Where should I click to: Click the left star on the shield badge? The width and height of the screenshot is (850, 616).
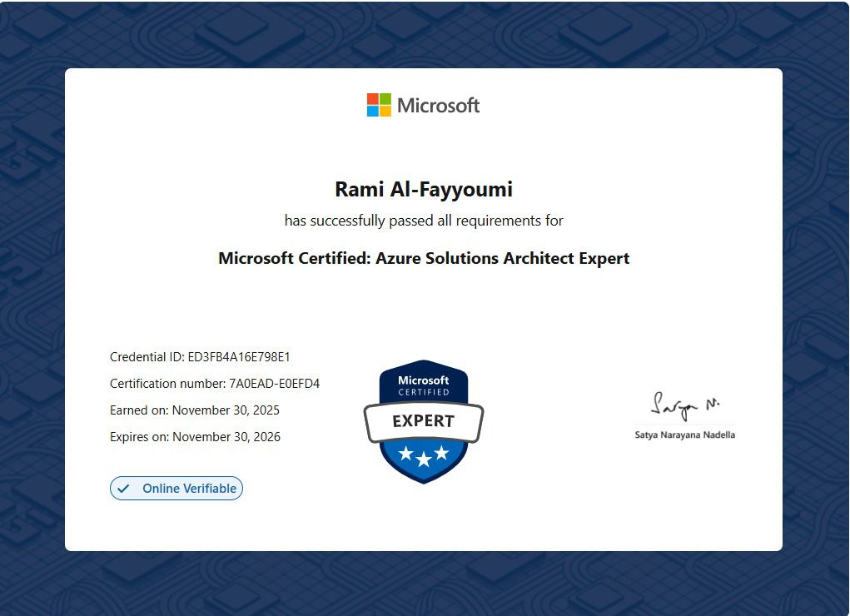point(405,453)
